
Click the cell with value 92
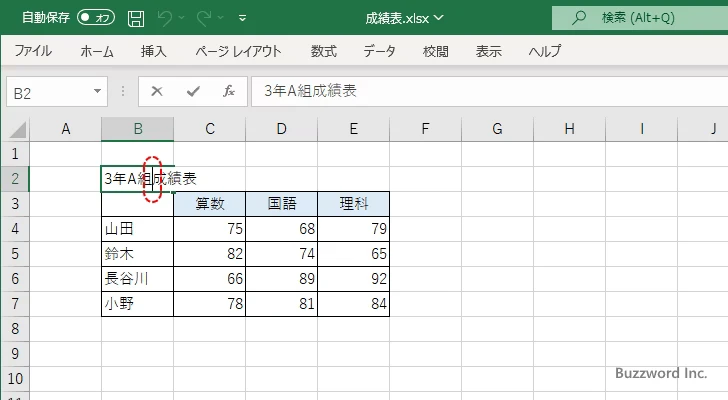coord(354,279)
